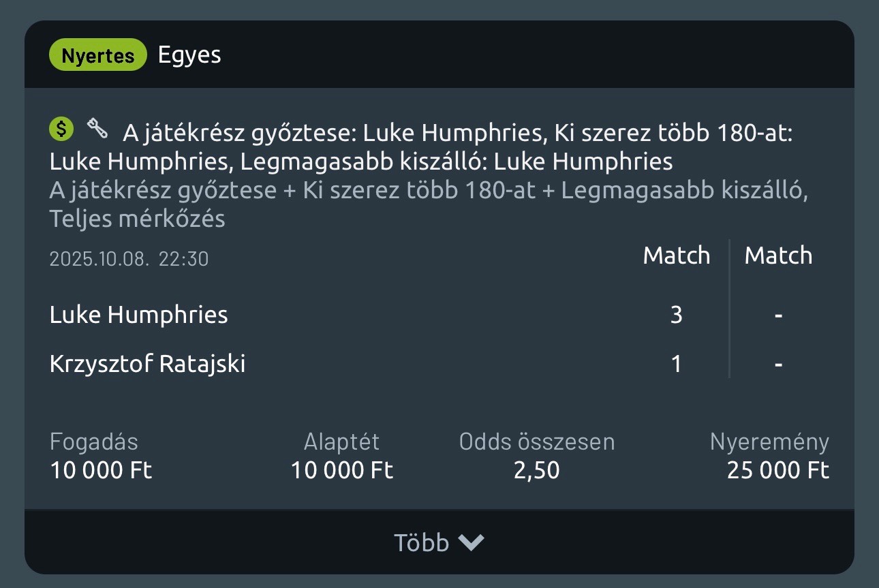Image resolution: width=879 pixels, height=588 pixels.
Task: Click Krzysztof Ratajski's score of 1
Action: tap(676, 364)
